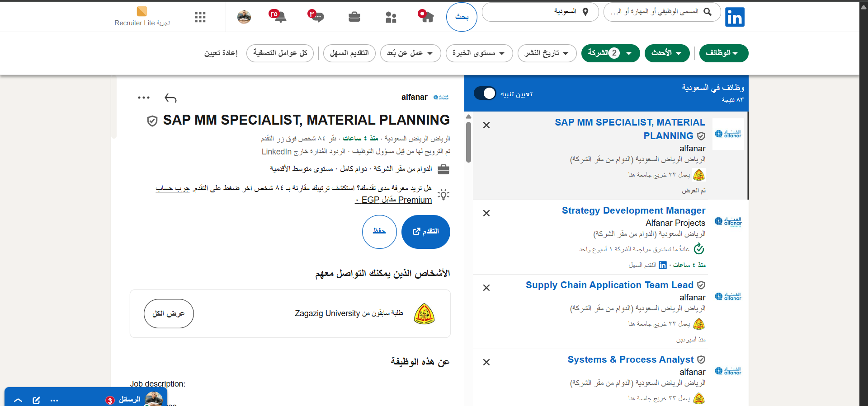Open the apps grid menu

(200, 17)
